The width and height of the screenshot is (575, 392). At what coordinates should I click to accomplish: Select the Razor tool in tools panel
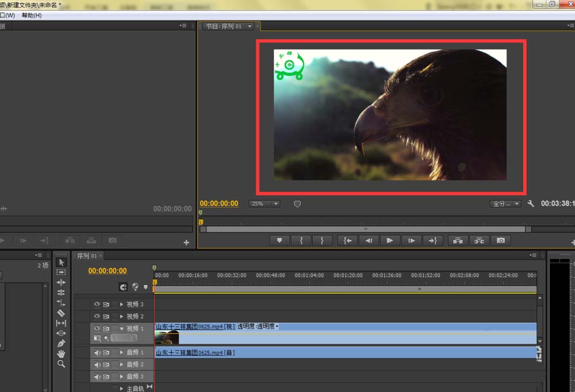coord(61,313)
